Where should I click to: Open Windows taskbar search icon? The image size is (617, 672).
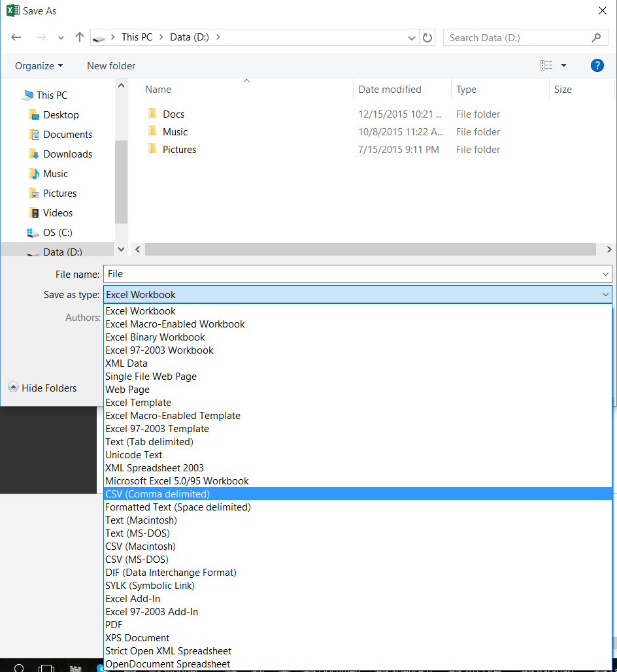[19, 667]
